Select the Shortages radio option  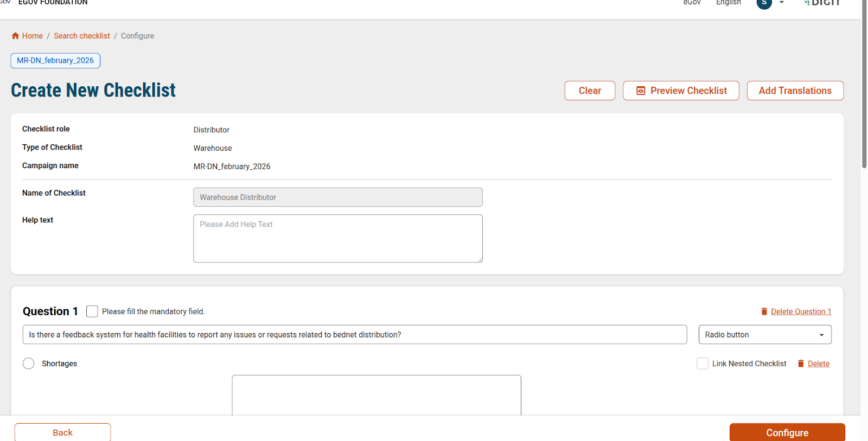29,363
